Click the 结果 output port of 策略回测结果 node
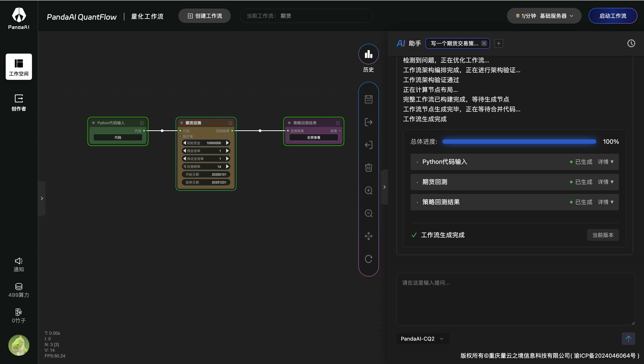644x364 pixels. [x=340, y=131]
